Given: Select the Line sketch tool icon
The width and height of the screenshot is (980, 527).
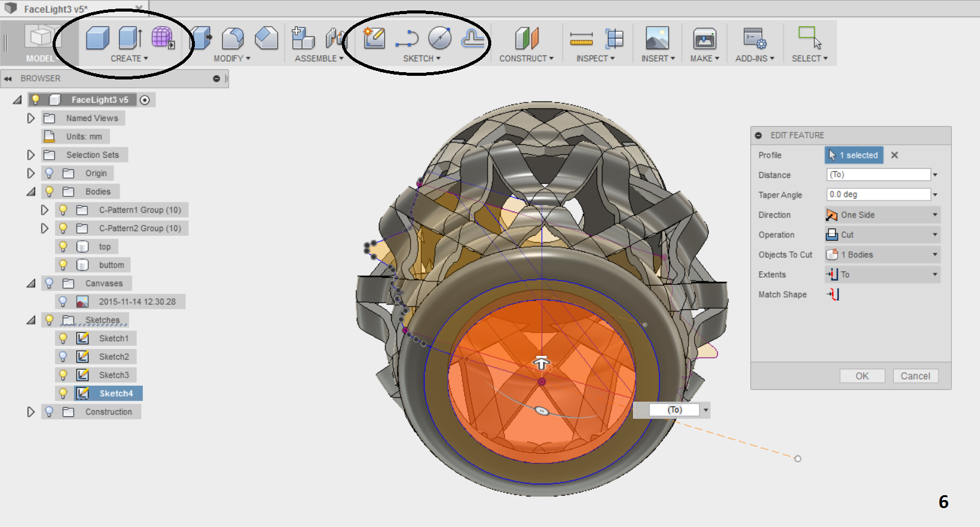Looking at the screenshot, I should [407, 39].
